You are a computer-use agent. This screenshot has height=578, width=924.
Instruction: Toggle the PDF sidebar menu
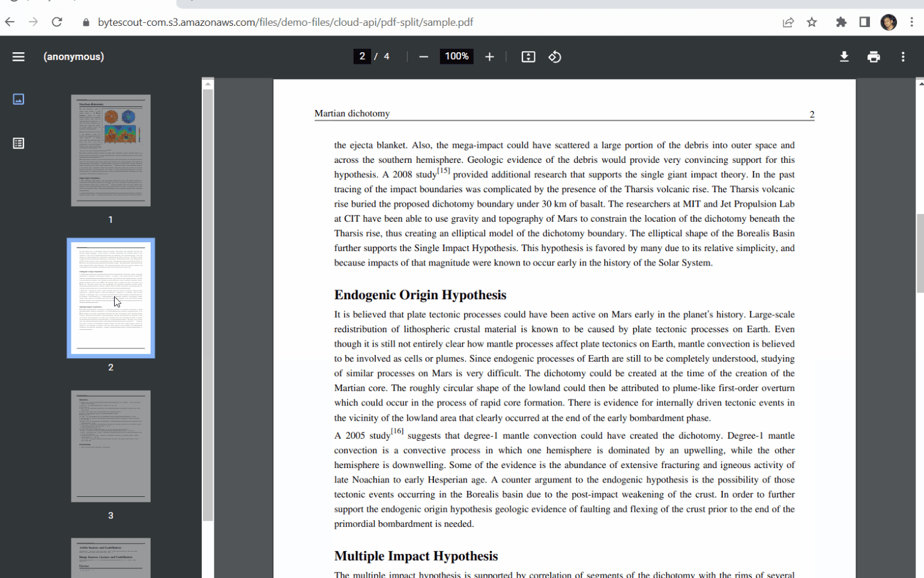click(19, 56)
